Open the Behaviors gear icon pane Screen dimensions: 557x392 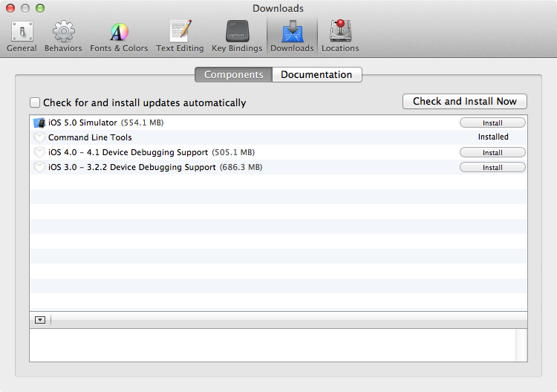[x=63, y=36]
